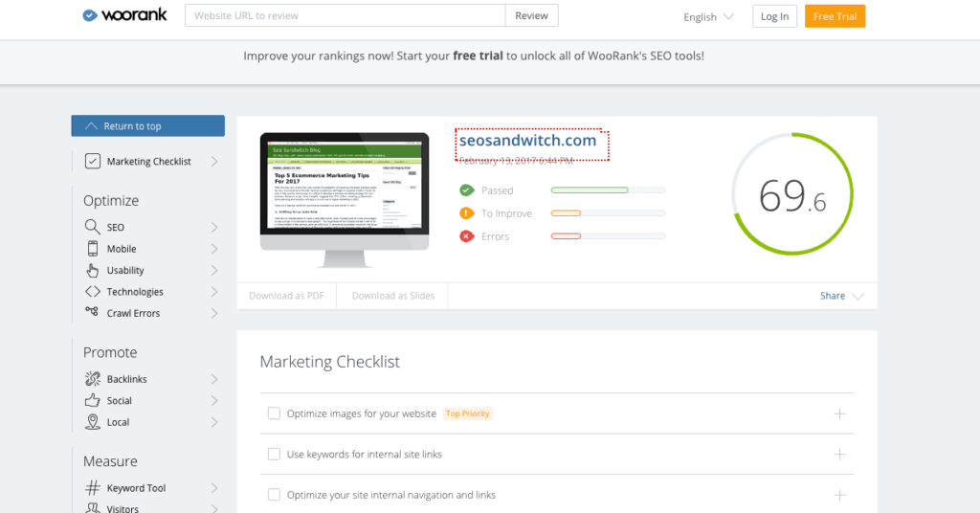The width and height of the screenshot is (980, 513).
Task: Click the Keyword Tool hash icon
Action: pos(93,487)
